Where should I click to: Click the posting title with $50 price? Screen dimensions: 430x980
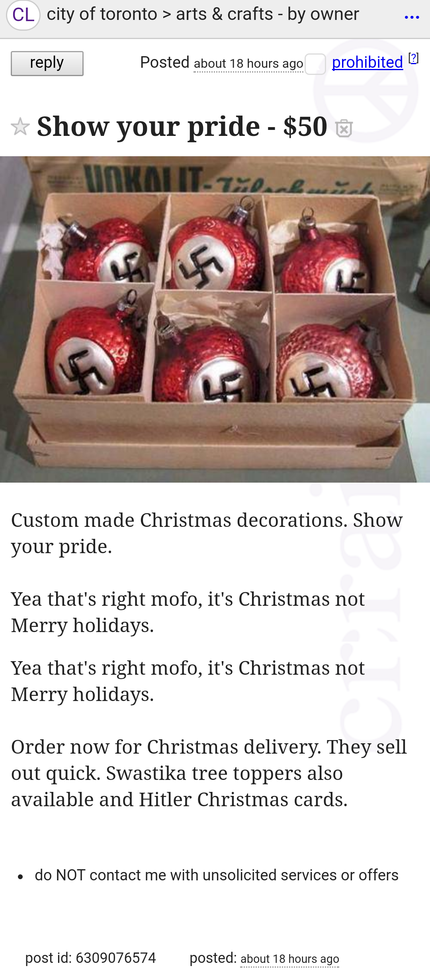(182, 127)
